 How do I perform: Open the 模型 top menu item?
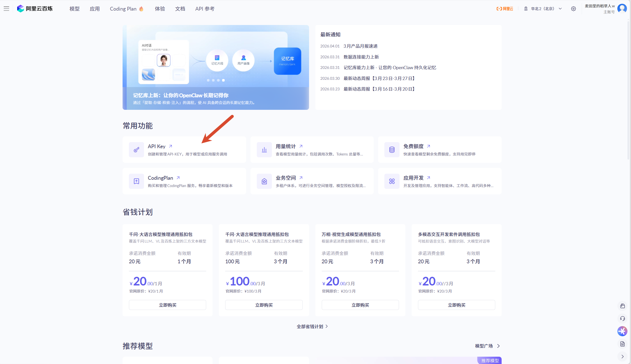(x=74, y=9)
